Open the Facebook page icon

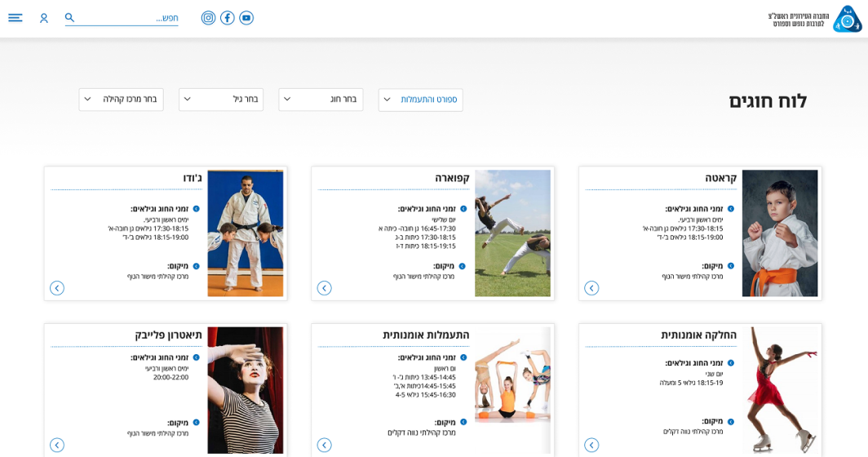point(228,18)
